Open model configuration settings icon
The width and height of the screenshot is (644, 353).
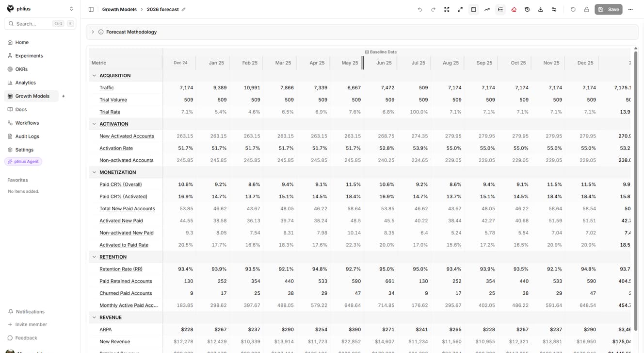[554, 9]
